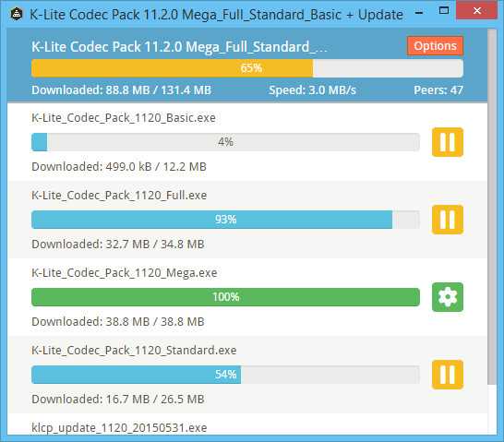Select the K-Lite_Codec_Pack_1120_Full.exe file name
Screen dimensions: 504x442
[119, 196]
